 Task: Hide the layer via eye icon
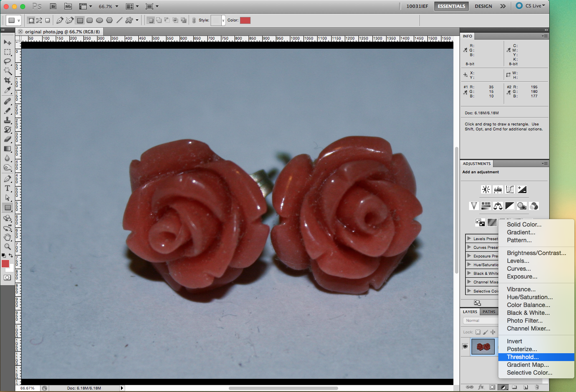[465, 347]
